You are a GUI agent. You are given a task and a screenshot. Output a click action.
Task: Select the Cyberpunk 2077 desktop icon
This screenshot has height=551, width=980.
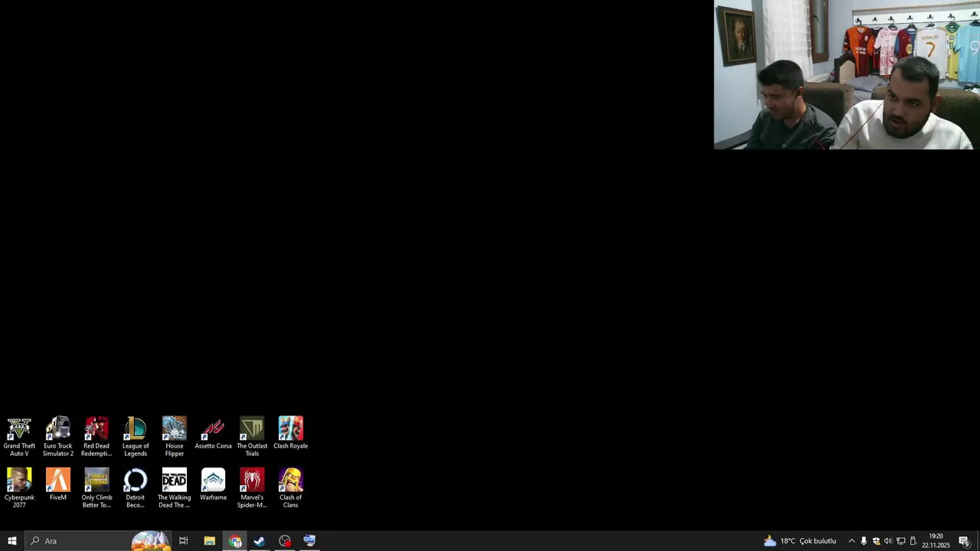click(x=19, y=488)
